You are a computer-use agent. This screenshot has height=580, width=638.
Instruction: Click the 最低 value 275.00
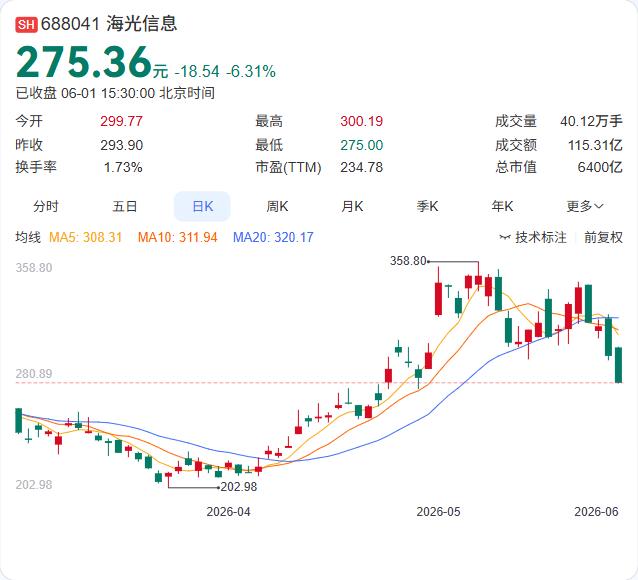(362, 145)
